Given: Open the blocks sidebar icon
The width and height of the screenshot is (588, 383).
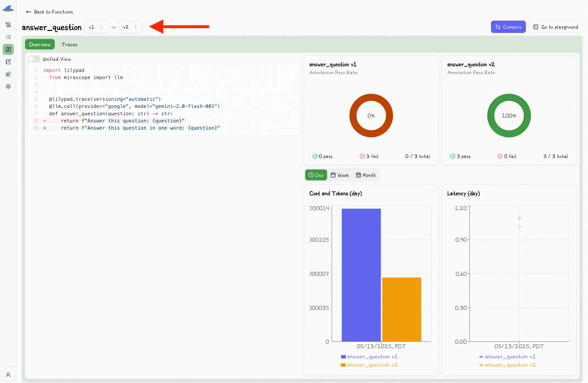Looking at the screenshot, I should 8,74.
